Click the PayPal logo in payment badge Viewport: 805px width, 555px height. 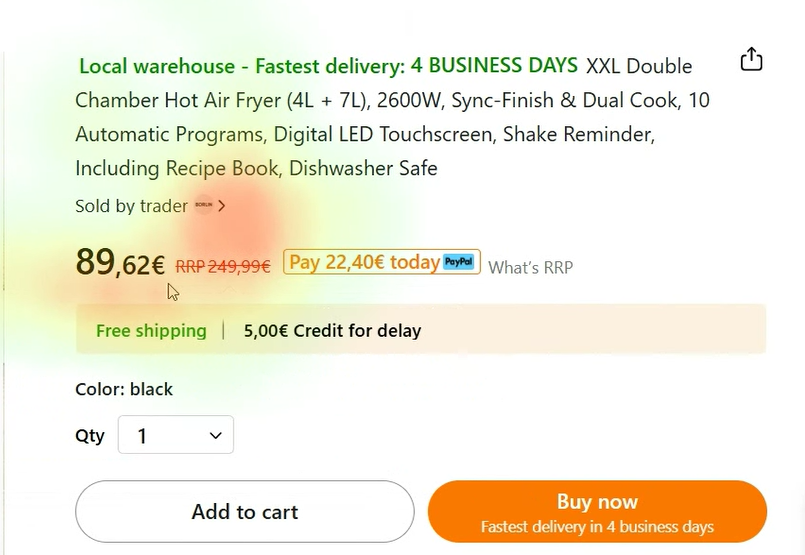pos(459,262)
